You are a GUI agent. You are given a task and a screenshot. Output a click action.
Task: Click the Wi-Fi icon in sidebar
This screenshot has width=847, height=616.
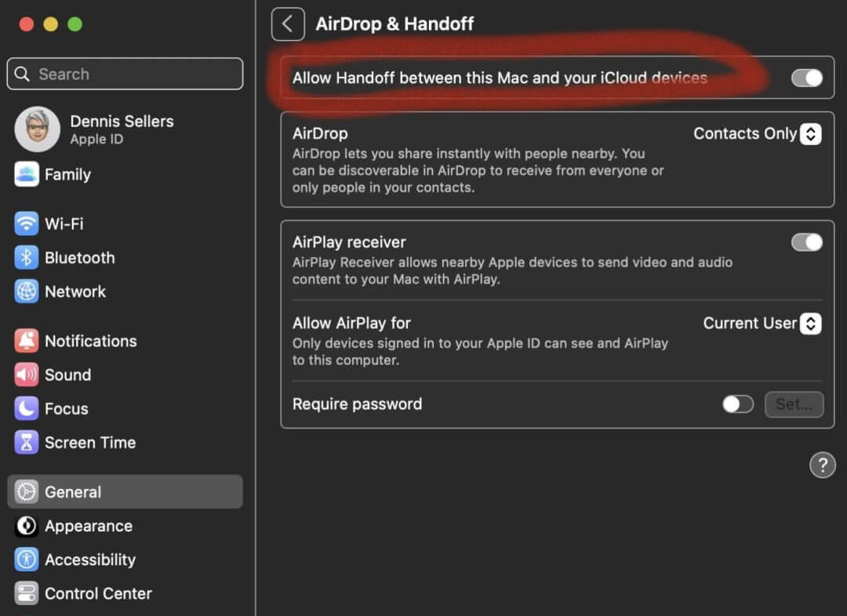coord(27,224)
